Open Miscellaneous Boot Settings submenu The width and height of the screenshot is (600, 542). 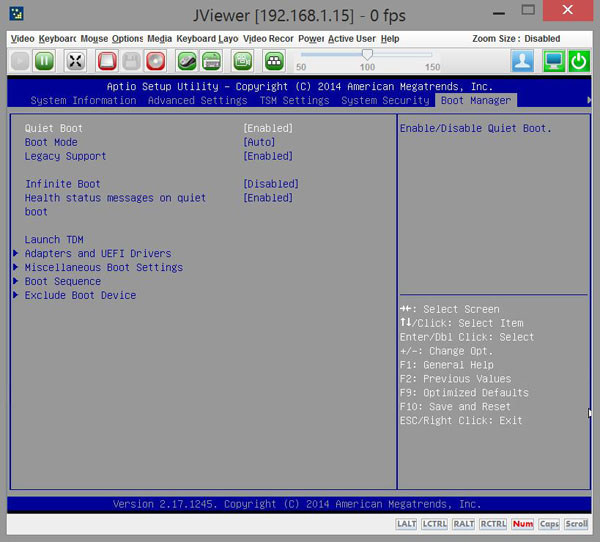pyautogui.click(x=103, y=268)
